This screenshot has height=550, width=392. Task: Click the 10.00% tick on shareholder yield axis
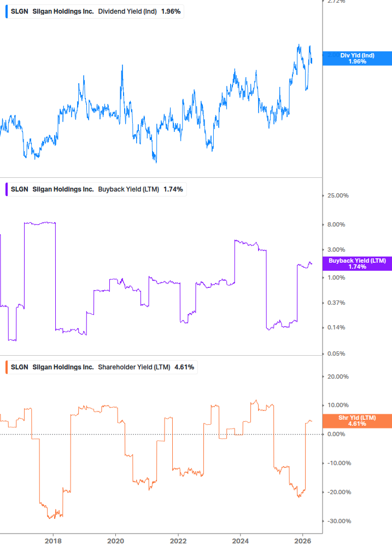pyautogui.click(x=338, y=405)
